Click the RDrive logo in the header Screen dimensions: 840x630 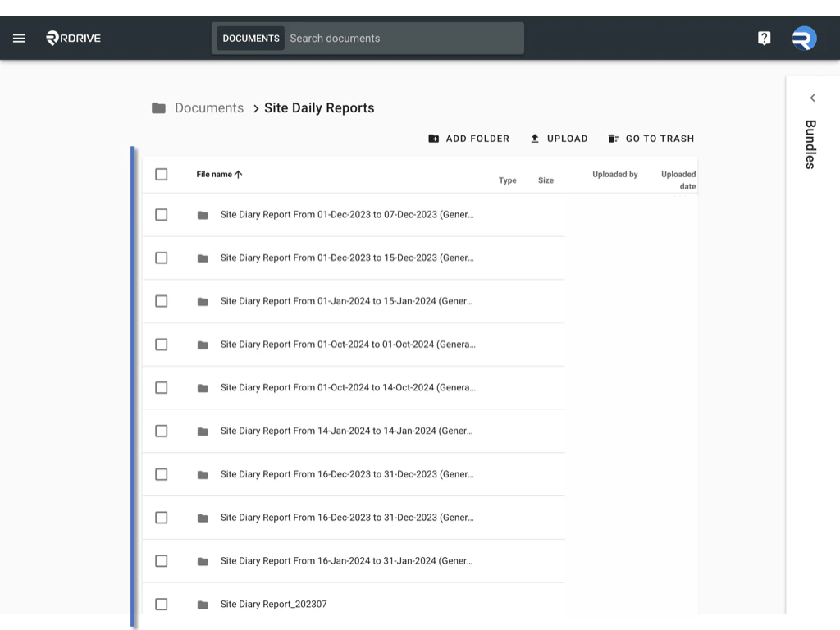click(x=72, y=38)
